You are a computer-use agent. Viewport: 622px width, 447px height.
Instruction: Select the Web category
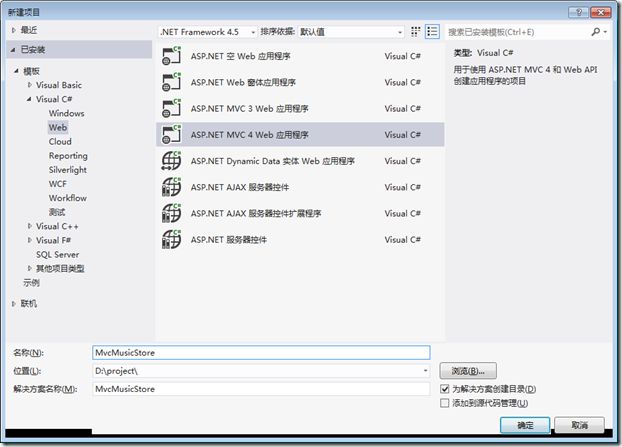[58, 127]
